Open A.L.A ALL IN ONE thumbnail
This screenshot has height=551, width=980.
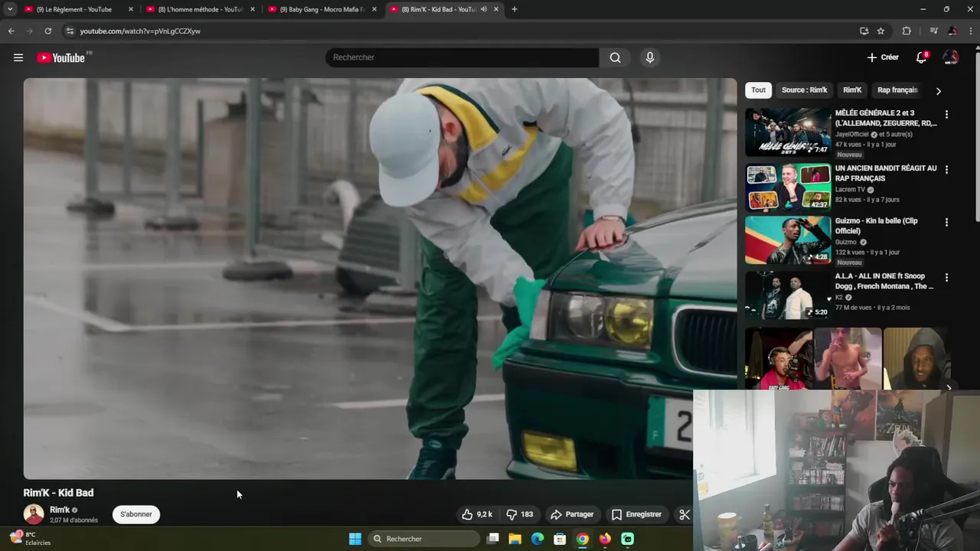788,295
